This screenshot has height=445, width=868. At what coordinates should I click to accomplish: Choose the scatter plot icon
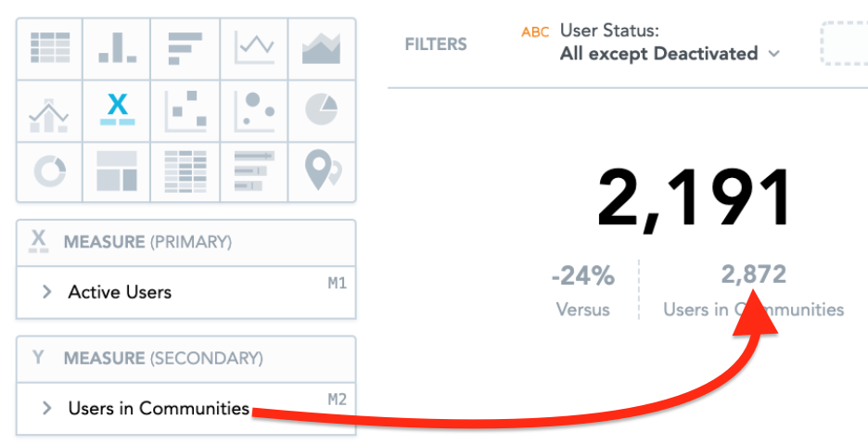pyautogui.click(x=185, y=110)
